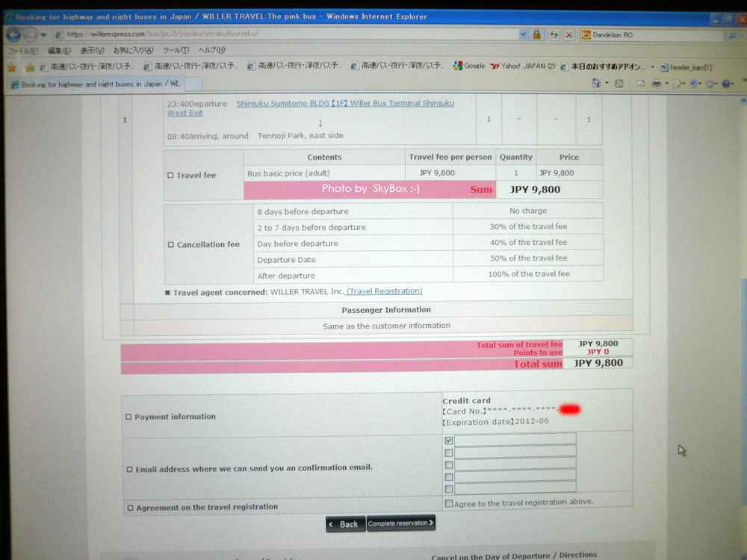The height and width of the screenshot is (560, 747).
Task: Refresh the page with the green arrows icon
Action: [554, 34]
